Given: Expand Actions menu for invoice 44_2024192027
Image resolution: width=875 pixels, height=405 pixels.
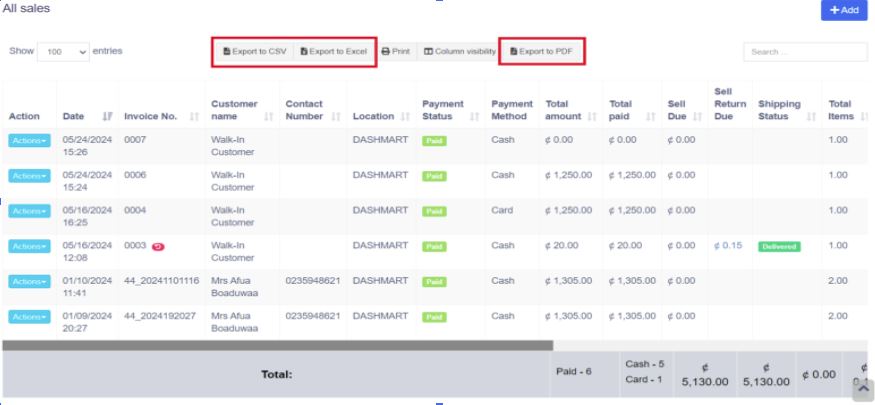Looking at the screenshot, I should coord(29,317).
